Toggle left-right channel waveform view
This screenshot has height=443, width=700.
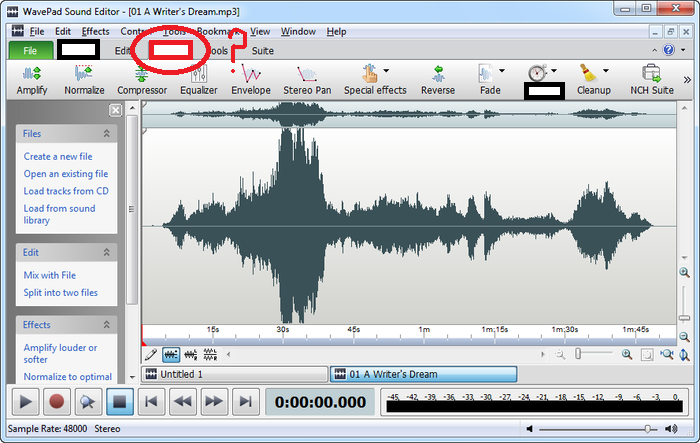(210, 355)
